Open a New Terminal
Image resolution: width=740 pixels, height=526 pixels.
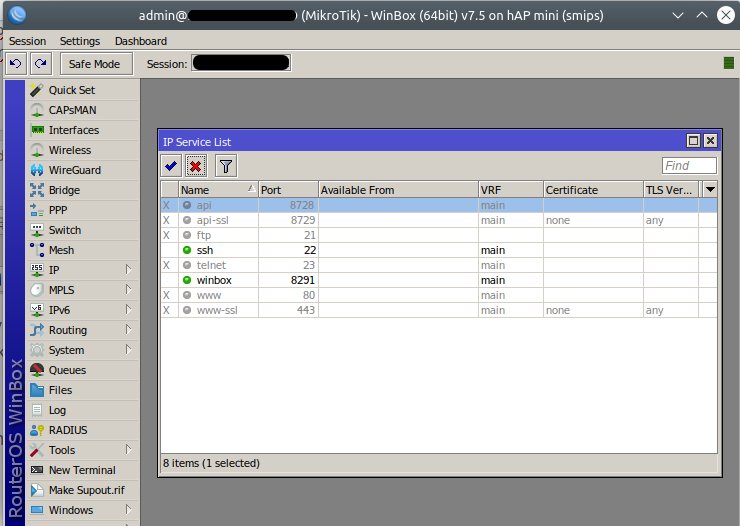[82, 470]
